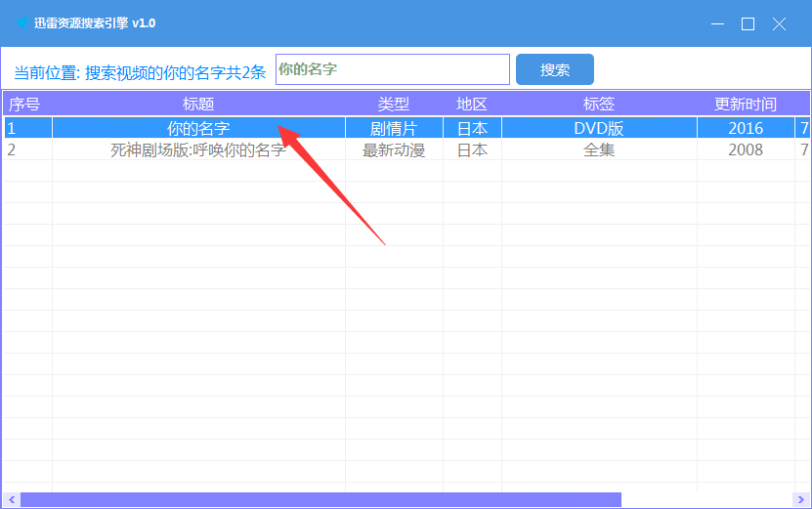Click the 2016 update time cell
Image resolution: width=812 pixels, height=509 pixels.
[x=746, y=128]
